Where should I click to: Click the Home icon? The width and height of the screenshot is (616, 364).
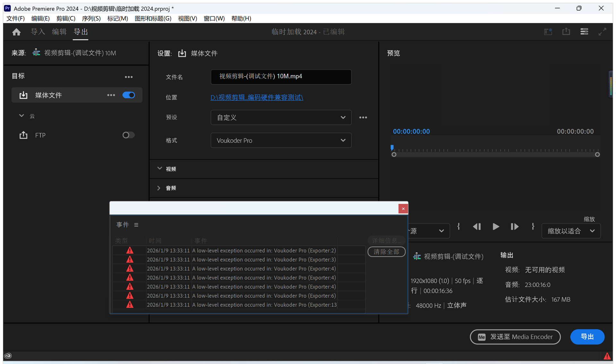pyautogui.click(x=16, y=32)
